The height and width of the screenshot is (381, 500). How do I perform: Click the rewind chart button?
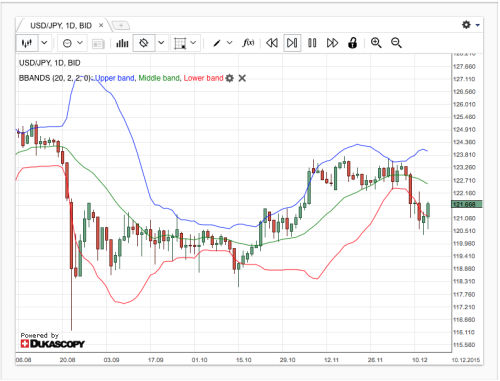[272, 43]
